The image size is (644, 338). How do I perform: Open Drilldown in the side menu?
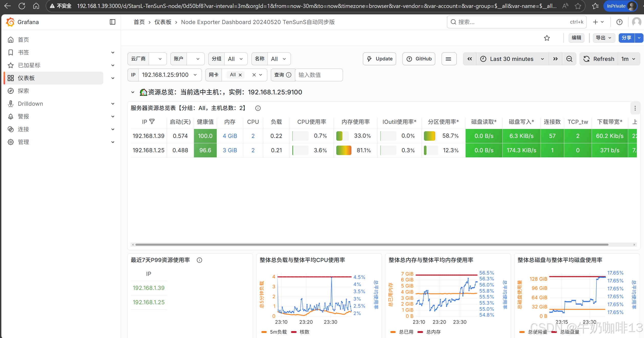point(30,104)
